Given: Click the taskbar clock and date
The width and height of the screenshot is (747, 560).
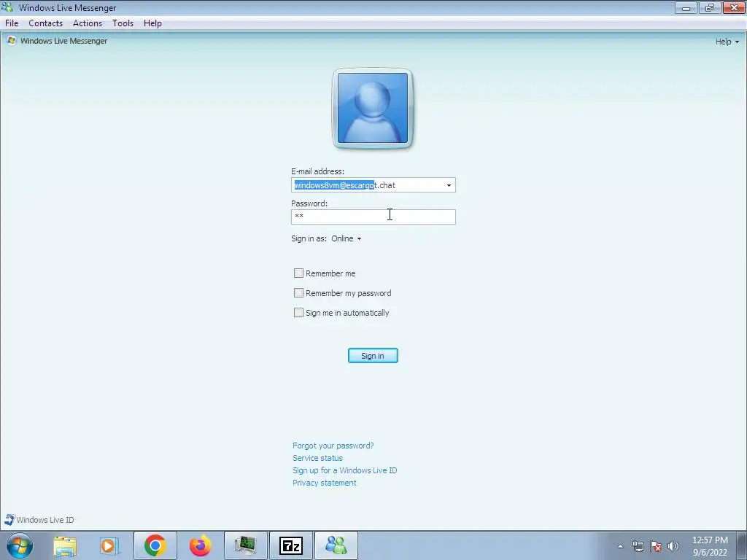Looking at the screenshot, I should tap(710, 546).
